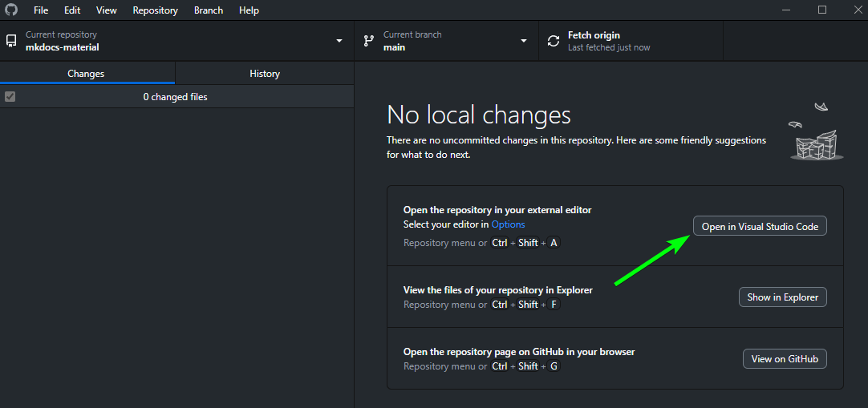
Task: Open the File menu
Action: [x=41, y=10]
